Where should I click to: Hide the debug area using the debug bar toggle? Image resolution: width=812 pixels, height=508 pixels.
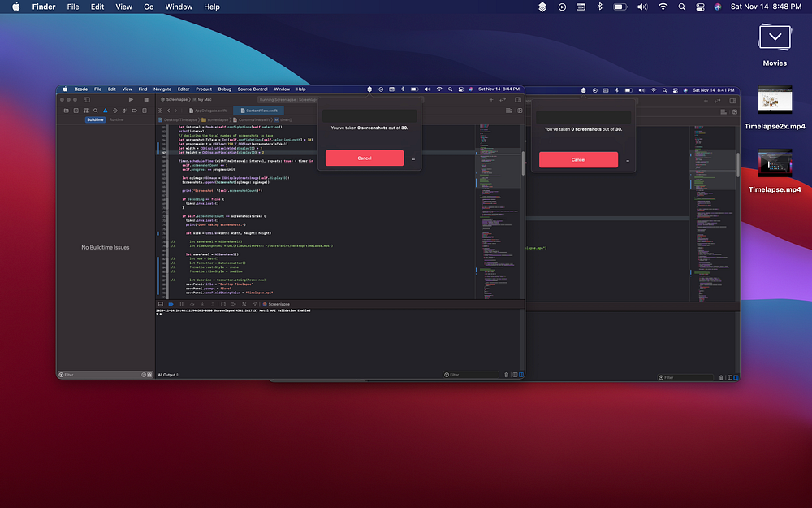161,304
